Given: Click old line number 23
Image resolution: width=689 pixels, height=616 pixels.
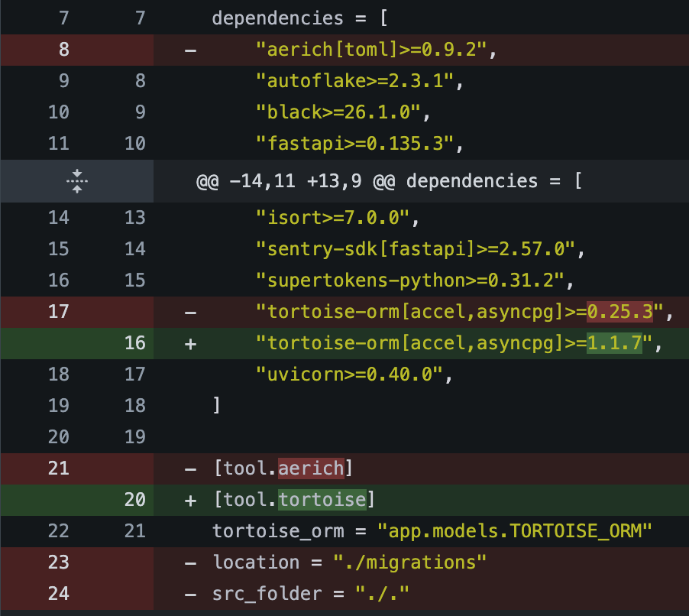Looking at the screenshot, I should (x=59, y=563).
